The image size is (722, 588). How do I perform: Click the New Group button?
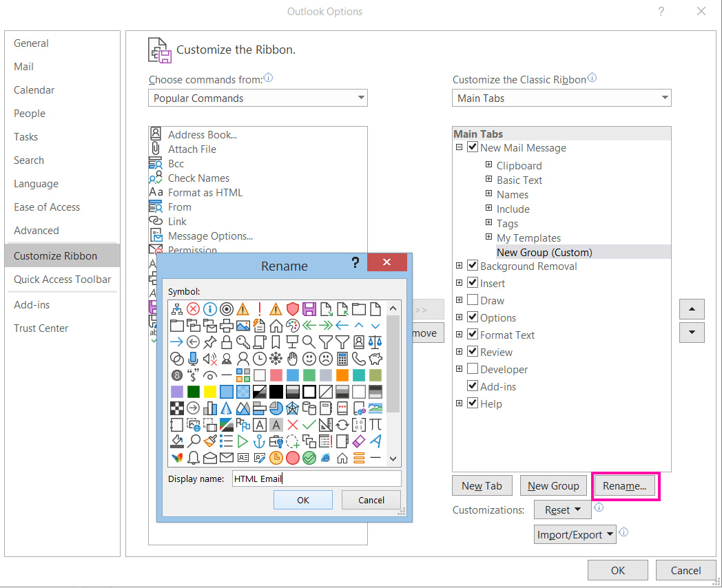553,486
